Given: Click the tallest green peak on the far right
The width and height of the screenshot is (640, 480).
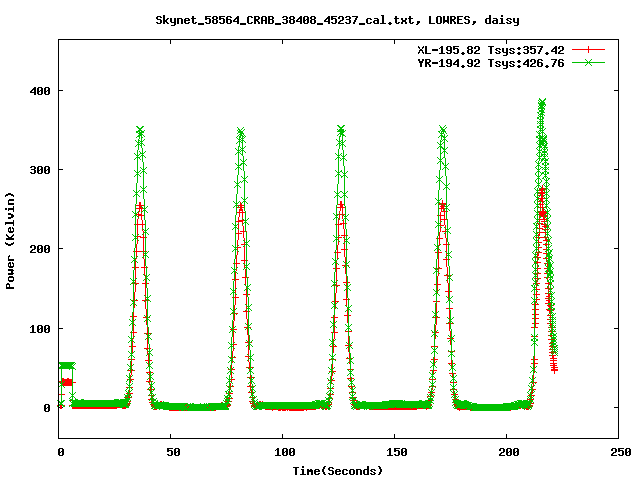Looking at the screenshot, I should (542, 102).
